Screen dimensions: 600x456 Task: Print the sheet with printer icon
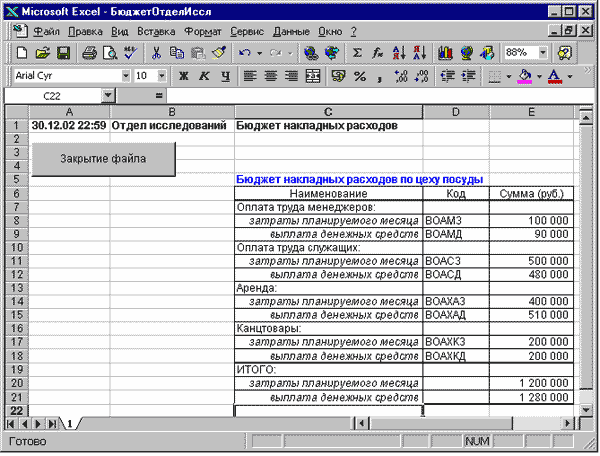(x=90, y=53)
